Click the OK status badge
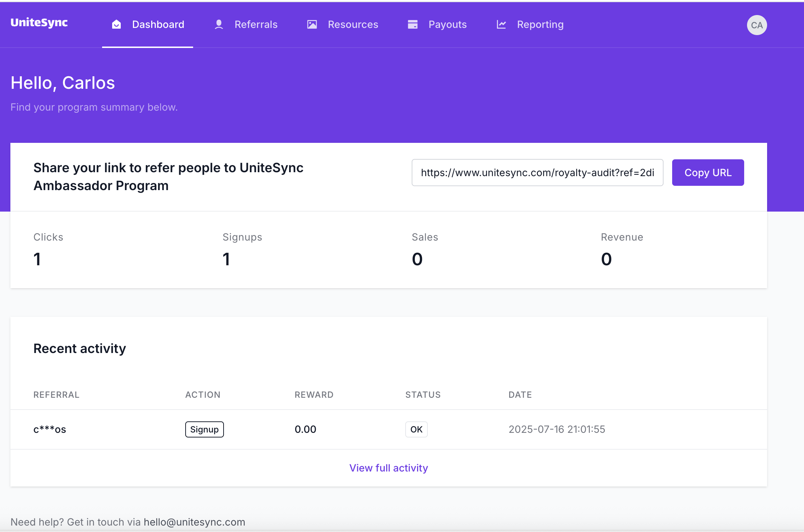This screenshot has width=804, height=532. click(x=416, y=429)
